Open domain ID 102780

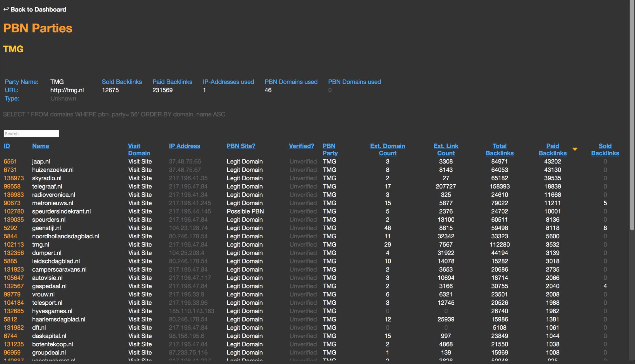coord(14,211)
